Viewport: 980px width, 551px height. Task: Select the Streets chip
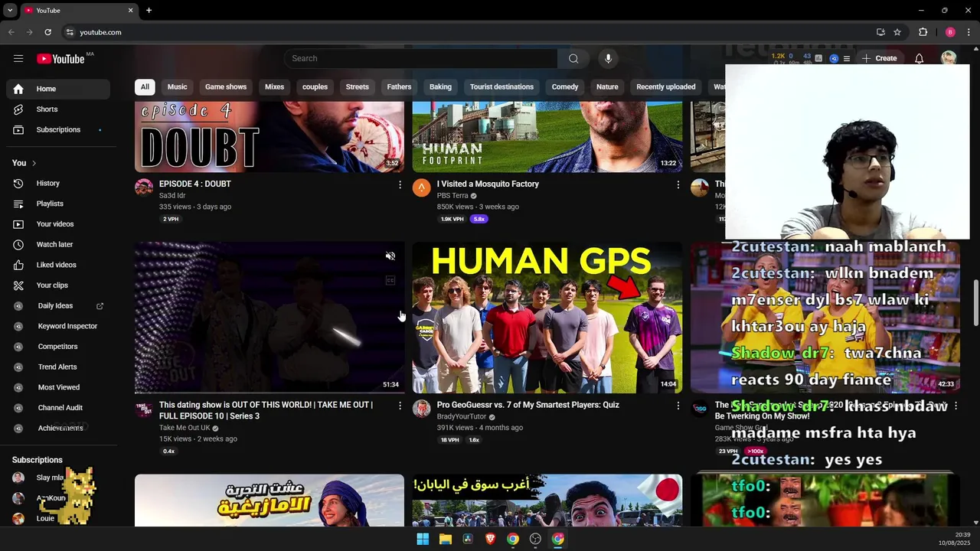tap(358, 86)
